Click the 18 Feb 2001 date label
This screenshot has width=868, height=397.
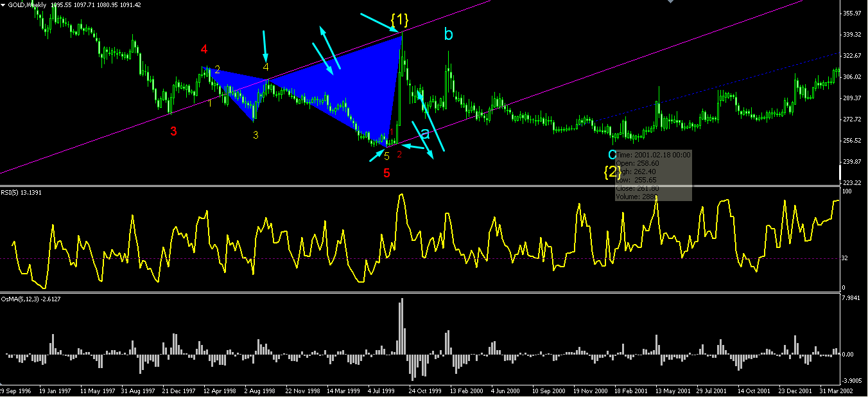(x=631, y=391)
